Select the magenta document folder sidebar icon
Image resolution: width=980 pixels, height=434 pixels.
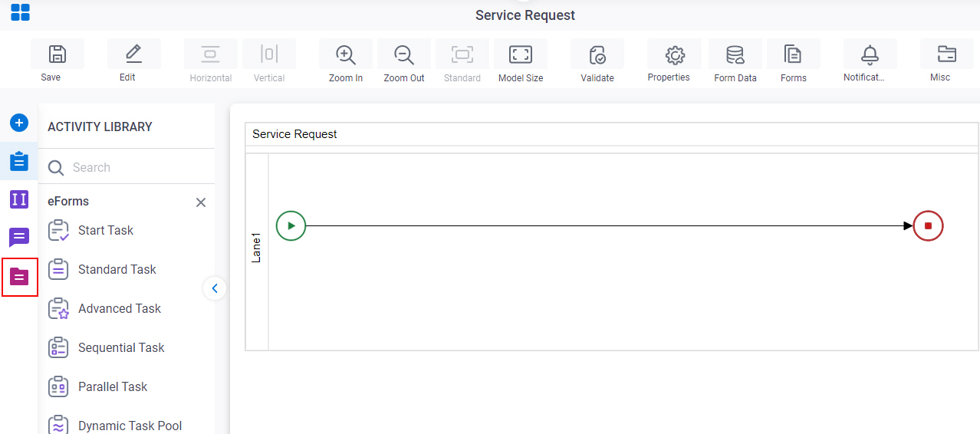point(19,277)
